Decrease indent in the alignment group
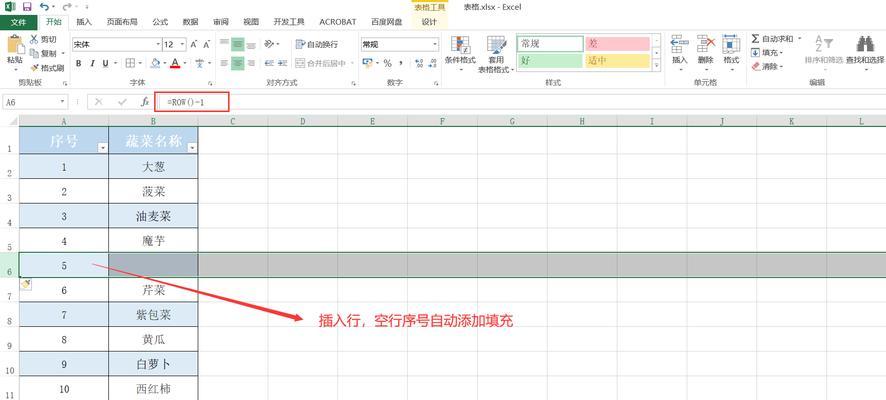Image resolution: width=886 pixels, height=400 pixels. [x=269, y=63]
